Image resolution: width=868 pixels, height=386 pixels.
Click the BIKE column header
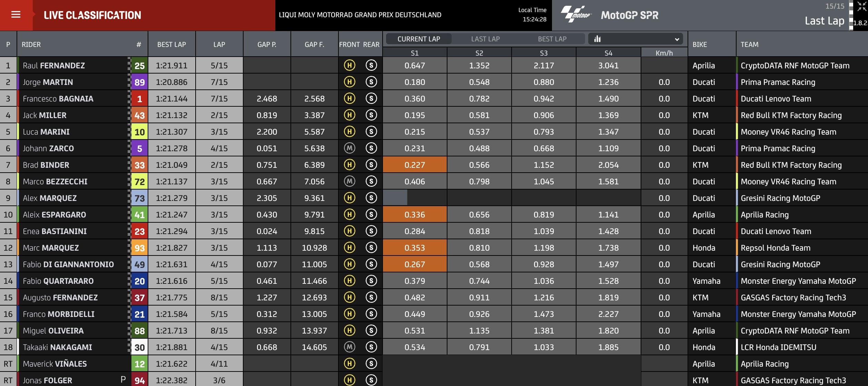700,45
